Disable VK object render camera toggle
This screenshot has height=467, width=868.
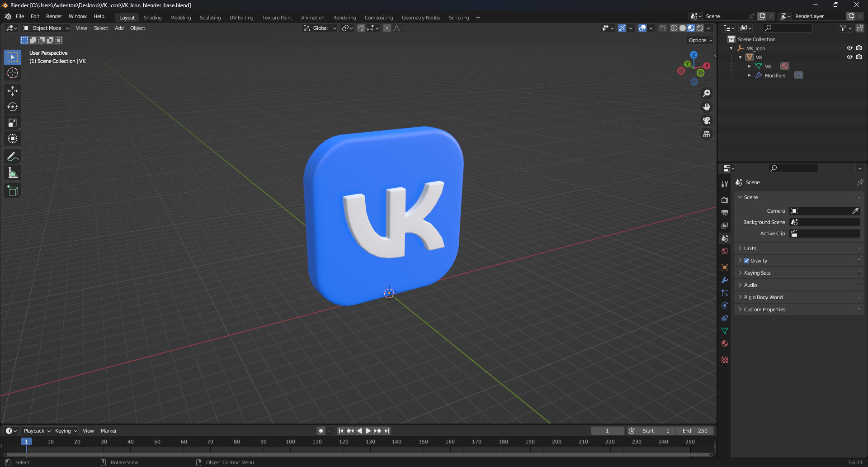click(859, 57)
